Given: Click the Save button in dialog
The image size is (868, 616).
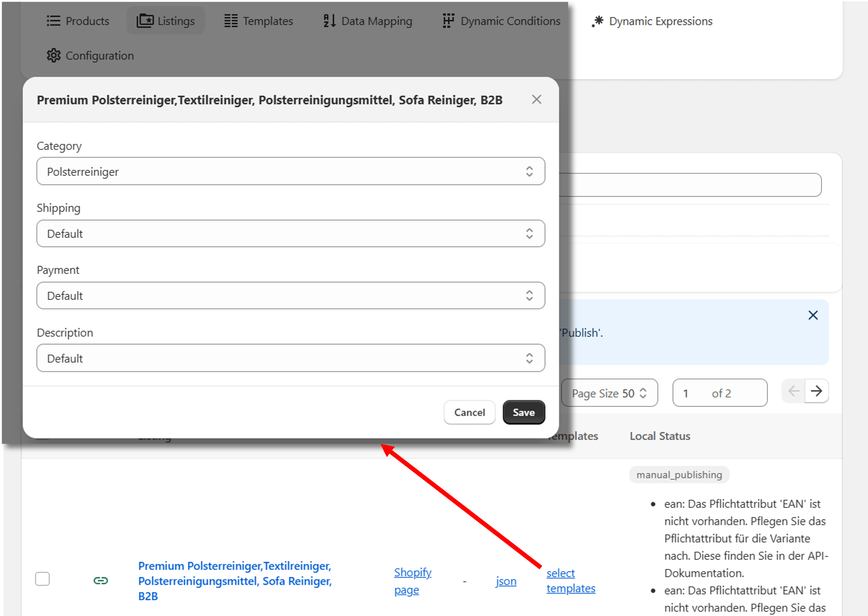Looking at the screenshot, I should pos(524,412).
